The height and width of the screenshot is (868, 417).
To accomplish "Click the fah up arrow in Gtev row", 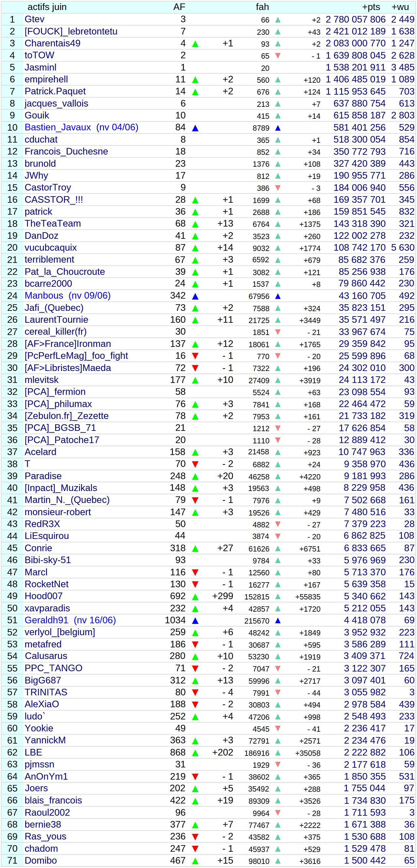I will (x=278, y=20).
